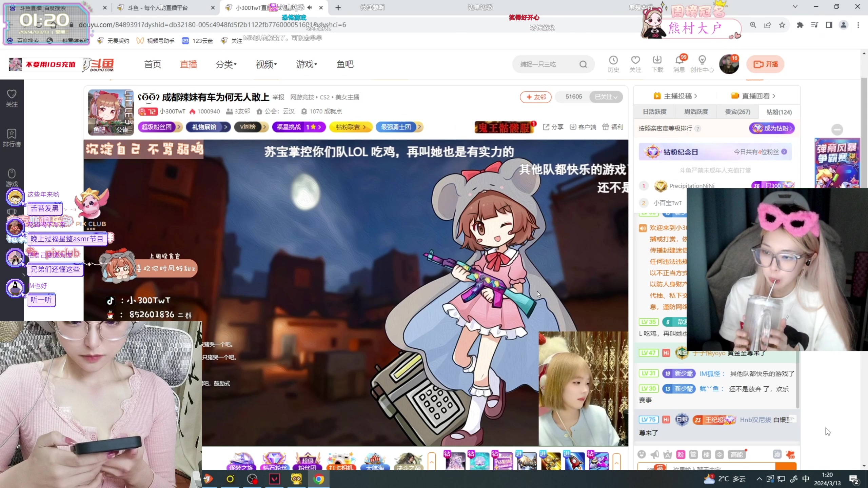Open the 福星挑战 badge
The height and width of the screenshot is (488, 868).
(x=299, y=127)
